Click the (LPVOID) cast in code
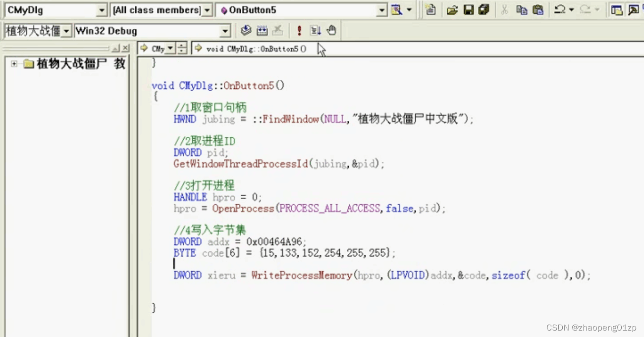This screenshot has height=337, width=644. pyautogui.click(x=408, y=275)
